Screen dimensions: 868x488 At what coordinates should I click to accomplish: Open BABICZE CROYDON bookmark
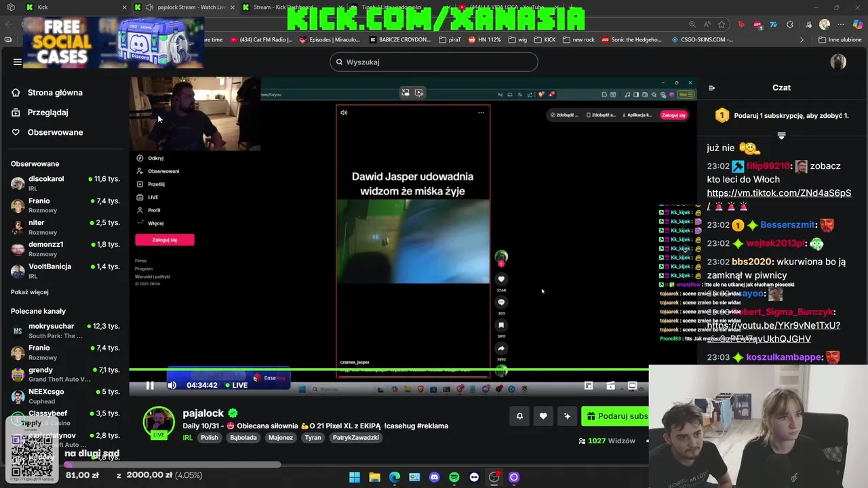[x=400, y=40]
